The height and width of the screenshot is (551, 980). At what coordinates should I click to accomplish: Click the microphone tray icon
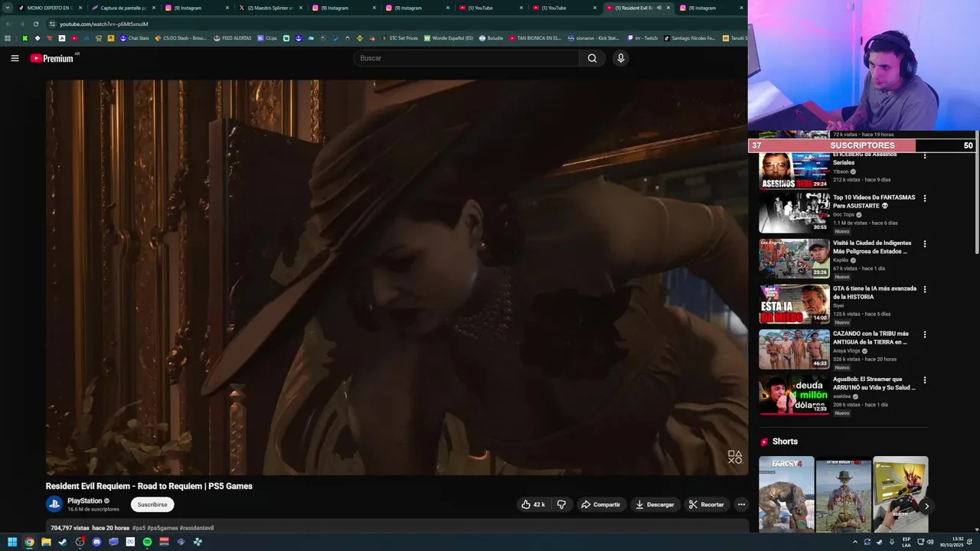(891, 542)
